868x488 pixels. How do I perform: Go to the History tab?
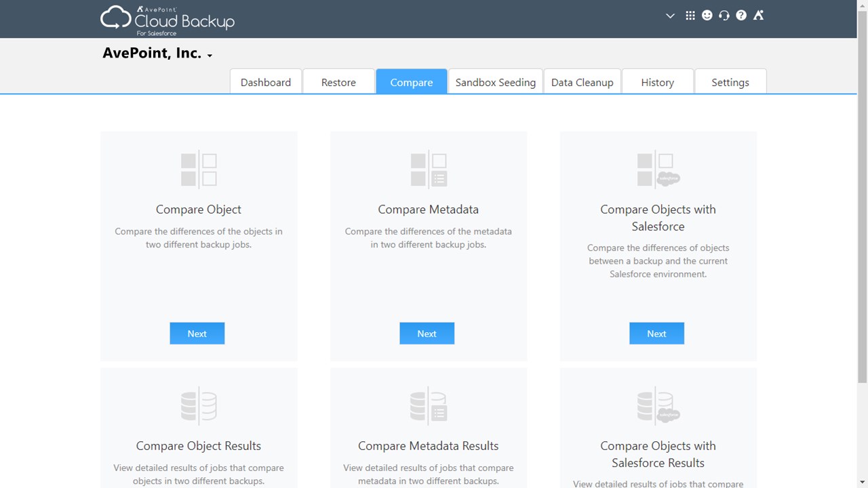coord(658,81)
